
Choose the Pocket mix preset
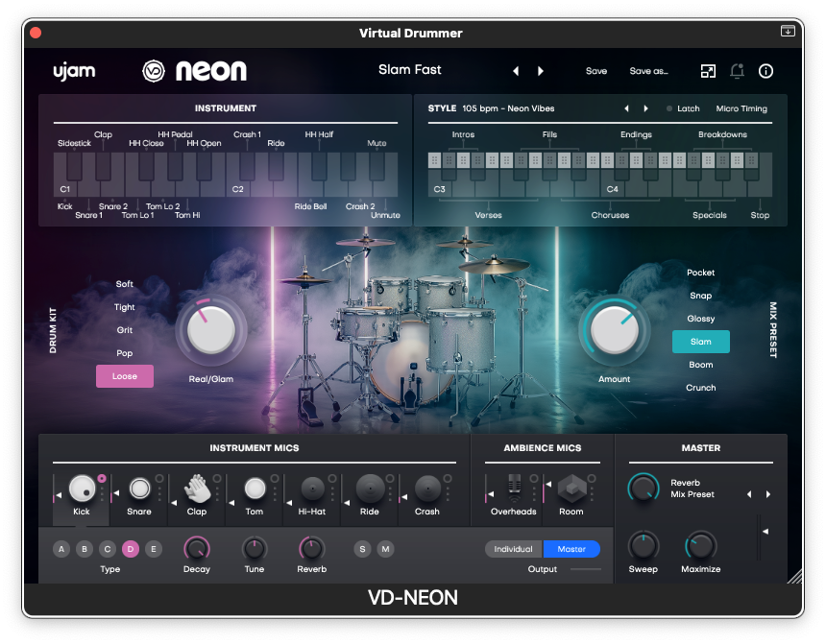[x=700, y=273]
